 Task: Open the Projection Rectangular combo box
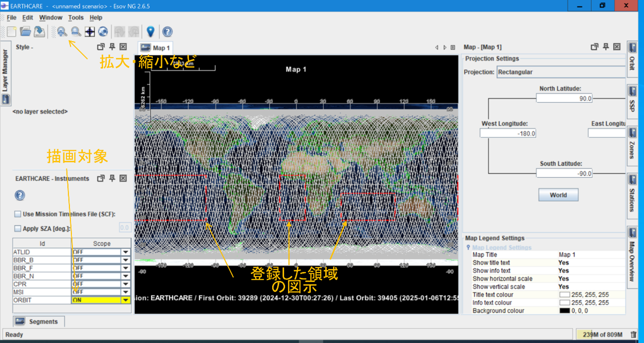[561, 72]
